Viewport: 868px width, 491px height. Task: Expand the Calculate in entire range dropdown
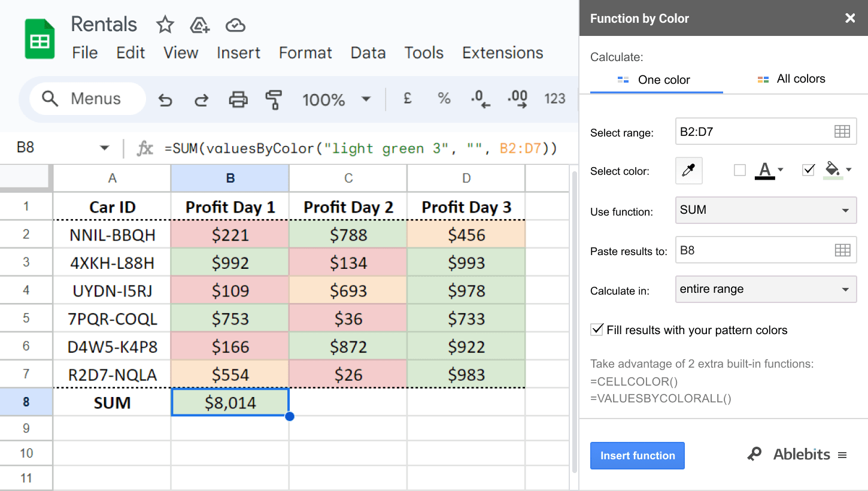tap(766, 289)
